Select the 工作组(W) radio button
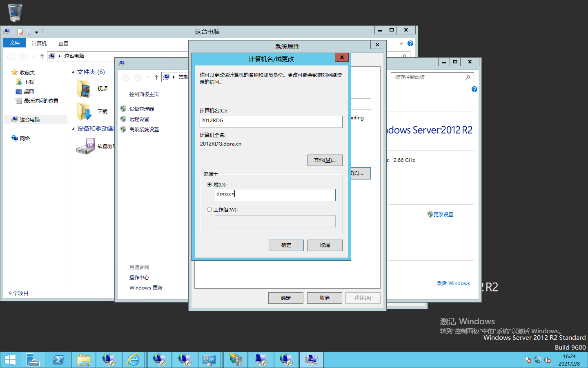This screenshot has height=368, width=588. [209, 209]
